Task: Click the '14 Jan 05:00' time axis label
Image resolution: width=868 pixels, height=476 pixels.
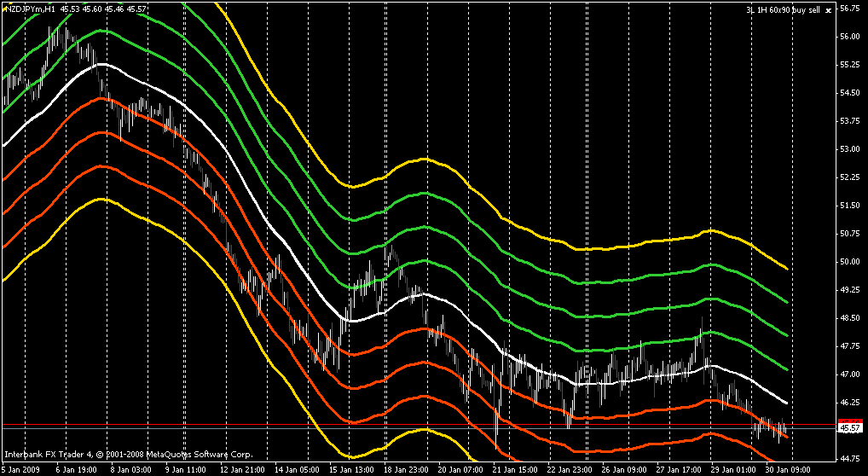Action: pos(297,469)
